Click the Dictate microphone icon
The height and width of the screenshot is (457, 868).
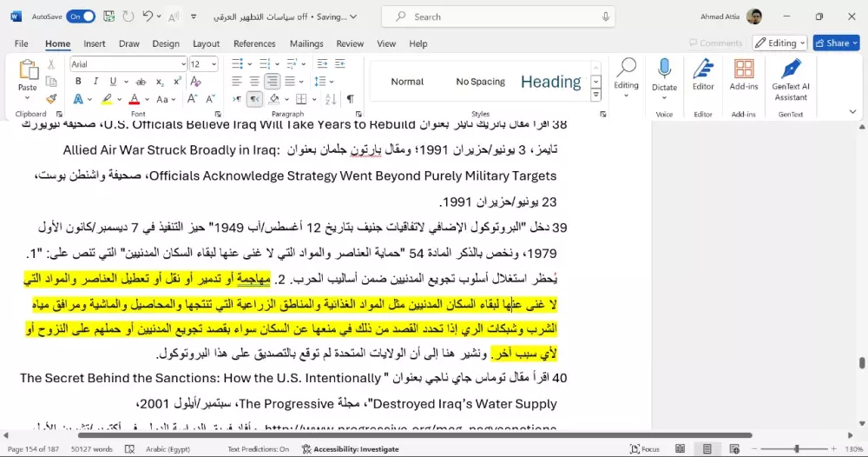[664, 70]
